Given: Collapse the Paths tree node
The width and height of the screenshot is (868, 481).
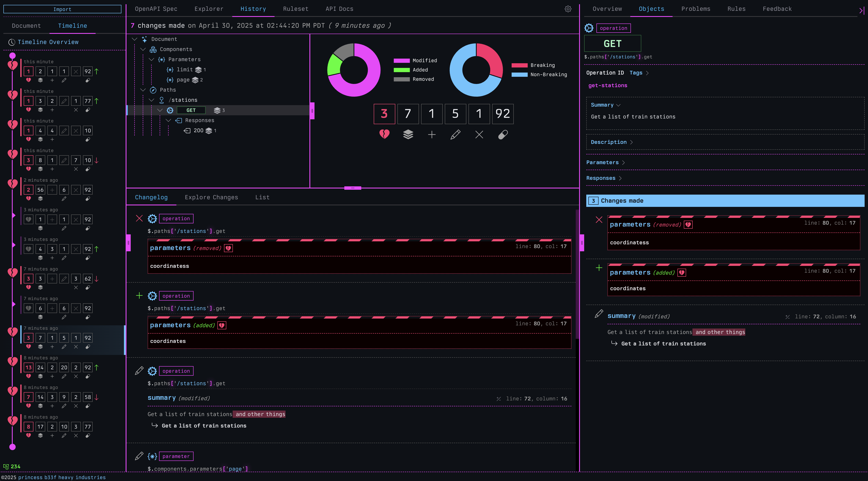Looking at the screenshot, I should [x=143, y=90].
